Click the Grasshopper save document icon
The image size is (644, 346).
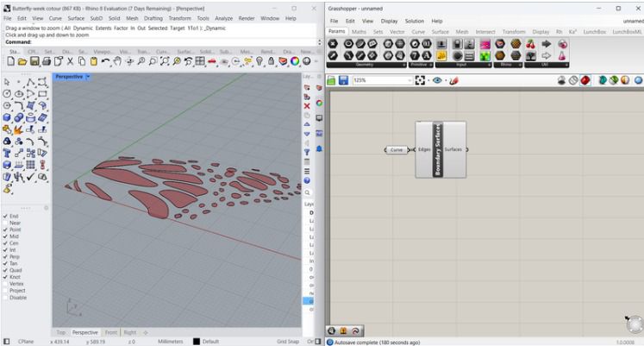point(343,80)
